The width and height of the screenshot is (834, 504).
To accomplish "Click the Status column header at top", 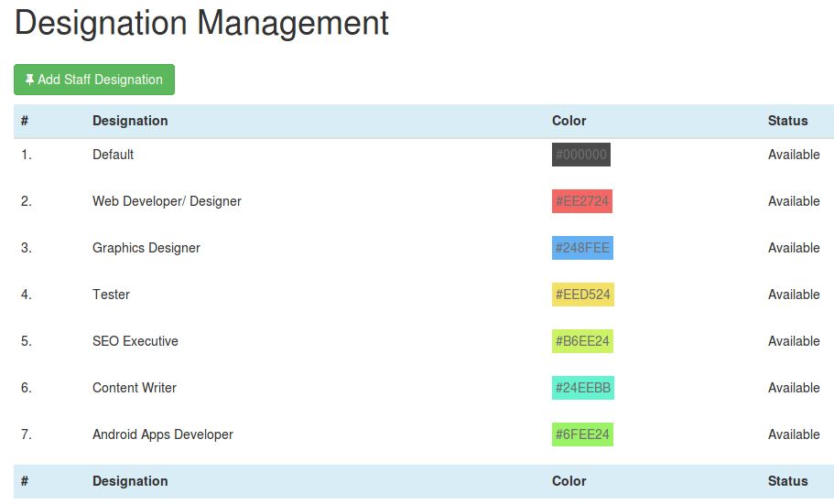I will point(787,121).
